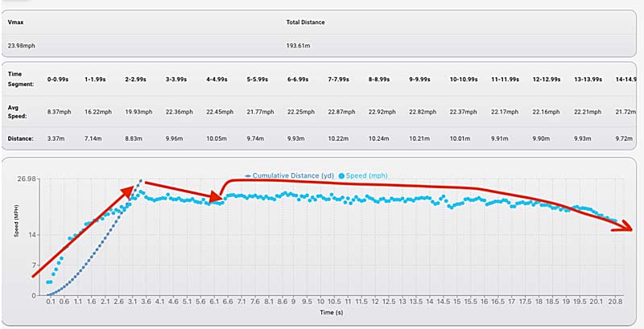This screenshot has width=644, height=329.
Task: Click the 11-11.99s time segment header
Action: [x=506, y=79]
